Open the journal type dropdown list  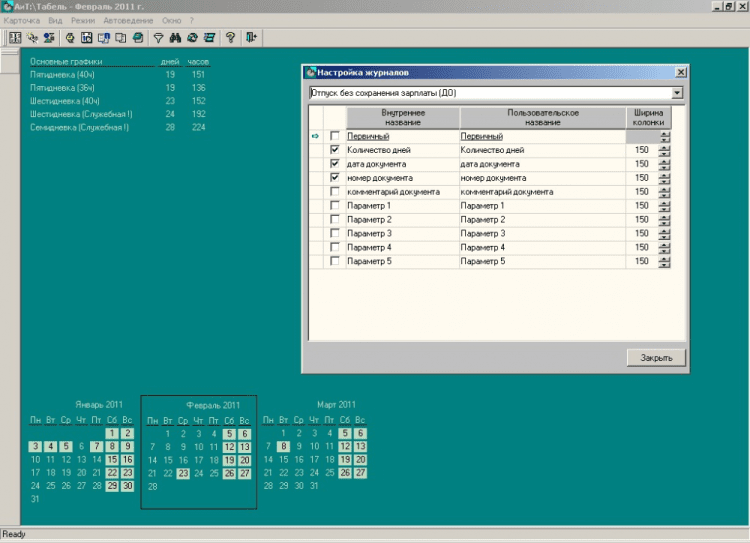coord(678,93)
